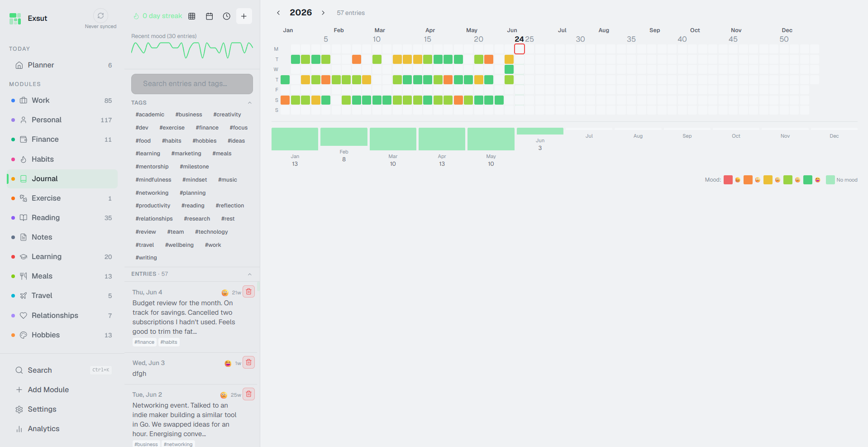Select the Feb monthly bar with 8 entries
The width and height of the screenshot is (868, 447).
coord(344,137)
